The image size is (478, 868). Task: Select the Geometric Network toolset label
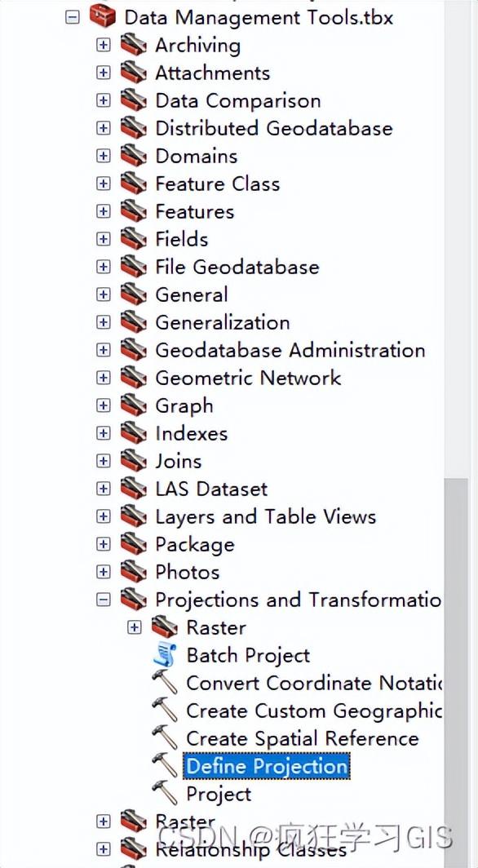coord(248,378)
